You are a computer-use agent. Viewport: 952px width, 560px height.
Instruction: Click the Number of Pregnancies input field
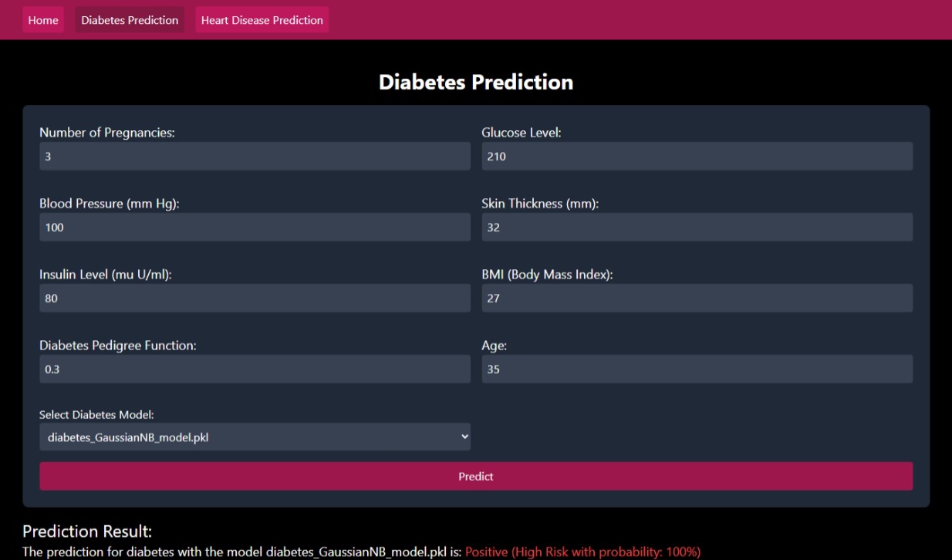255,157
